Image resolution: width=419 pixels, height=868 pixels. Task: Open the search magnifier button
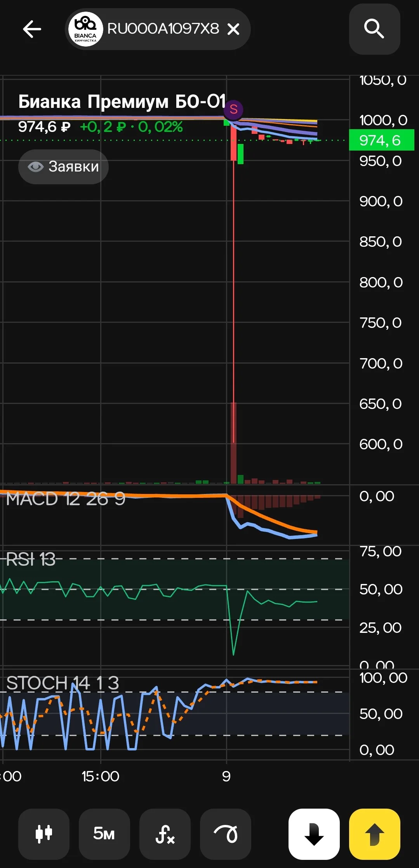coord(374,29)
